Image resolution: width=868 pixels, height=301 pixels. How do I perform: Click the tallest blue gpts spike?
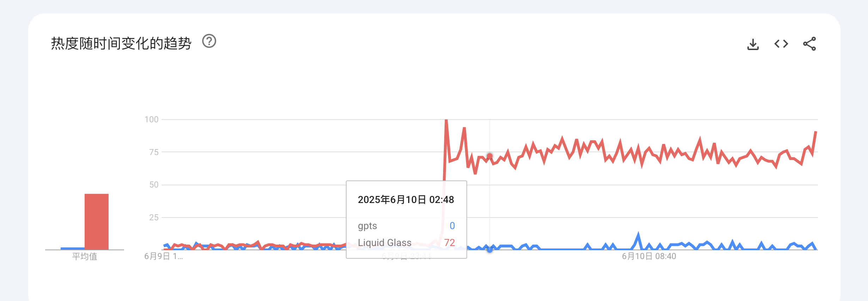tap(638, 234)
